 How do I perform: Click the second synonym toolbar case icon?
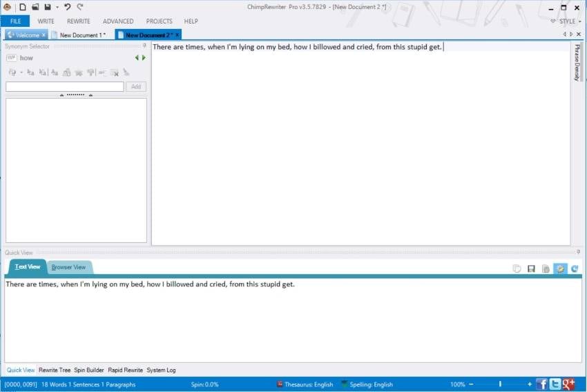[30, 72]
